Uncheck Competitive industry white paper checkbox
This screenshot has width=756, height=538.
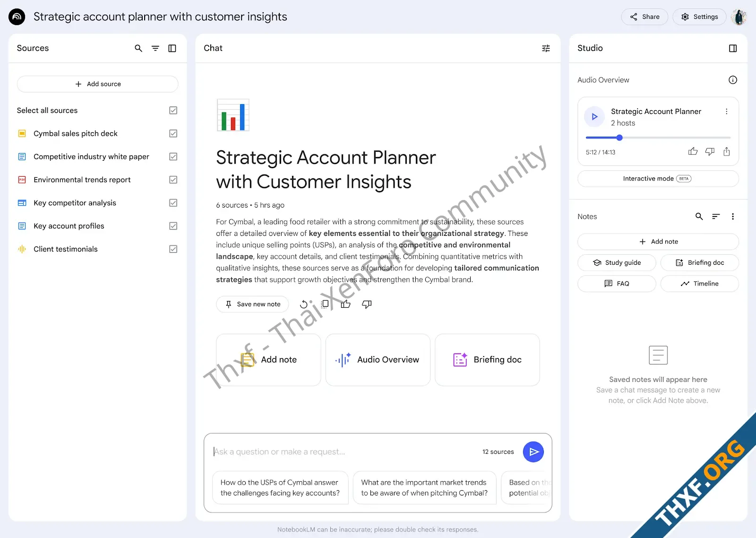(173, 157)
